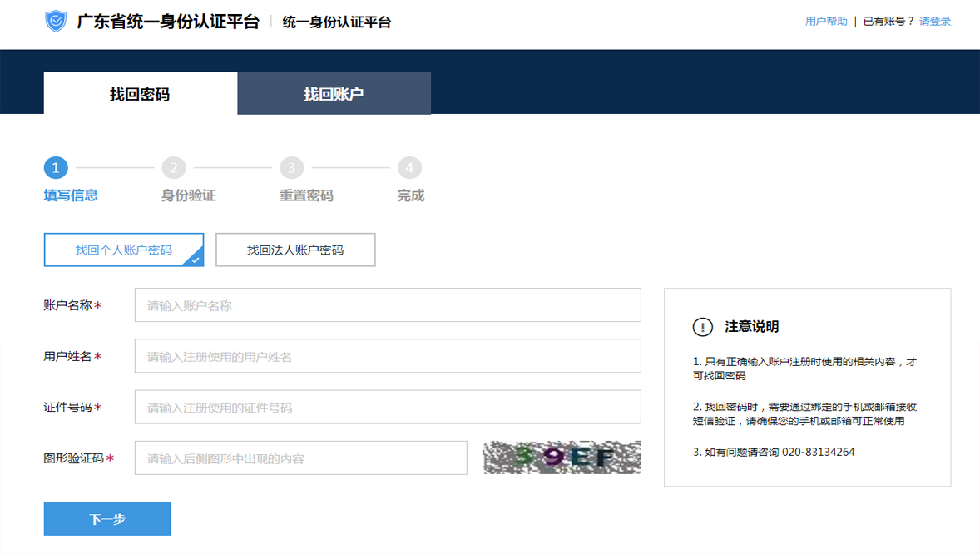Focus the 图形验证码 input field
Screen dimensions: 980x554
(x=300, y=458)
